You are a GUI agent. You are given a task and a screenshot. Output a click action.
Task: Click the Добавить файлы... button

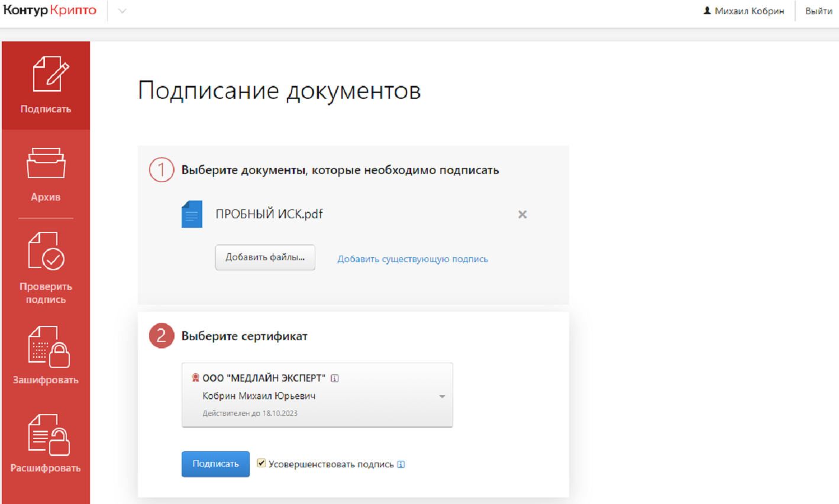[x=265, y=257]
